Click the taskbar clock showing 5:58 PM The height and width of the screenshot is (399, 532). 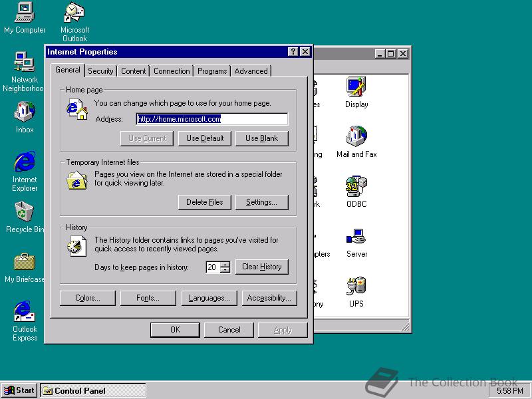[509, 391]
